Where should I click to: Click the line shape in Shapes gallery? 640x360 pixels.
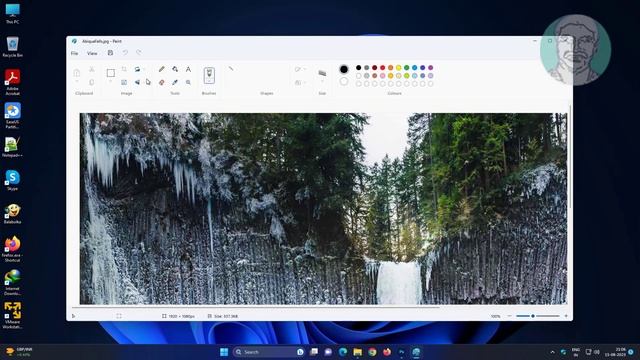tap(231, 69)
